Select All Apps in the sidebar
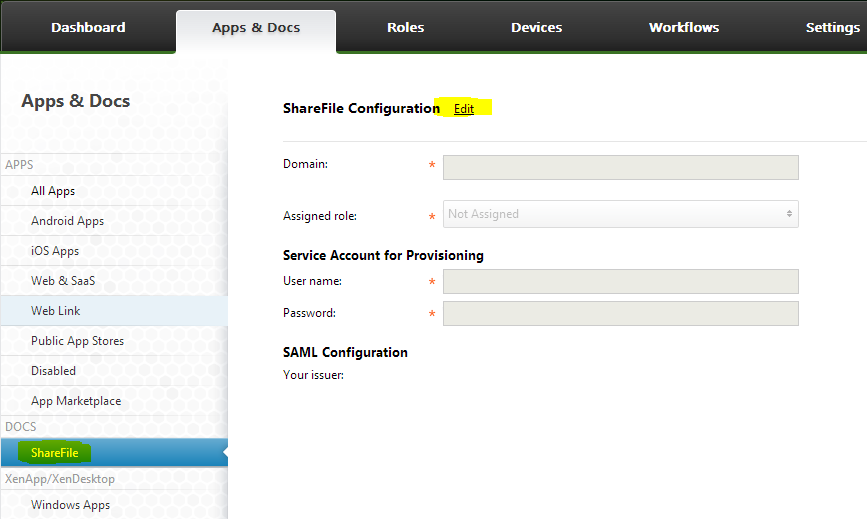The image size is (867, 519). point(53,191)
